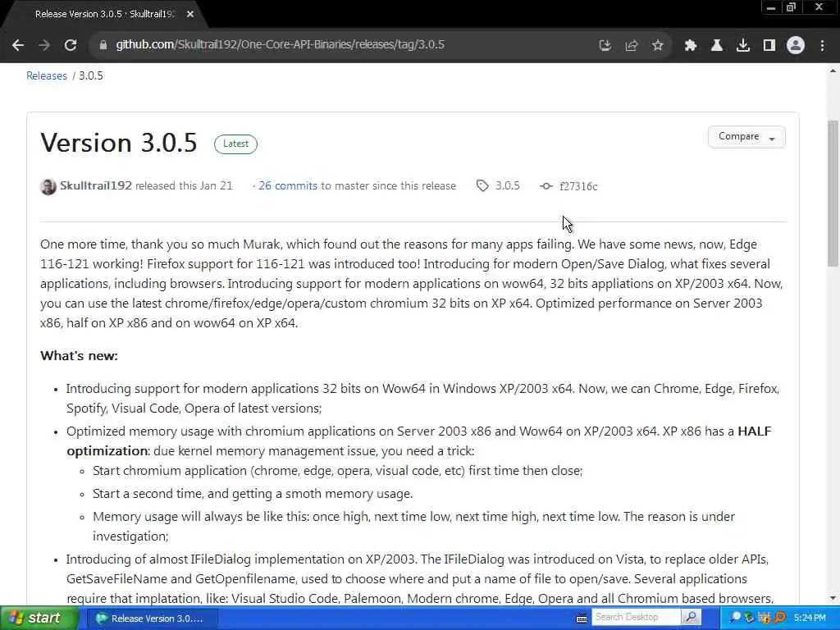This screenshot has height=630, width=840.
Task: Go back to the previous page
Action: point(18,46)
